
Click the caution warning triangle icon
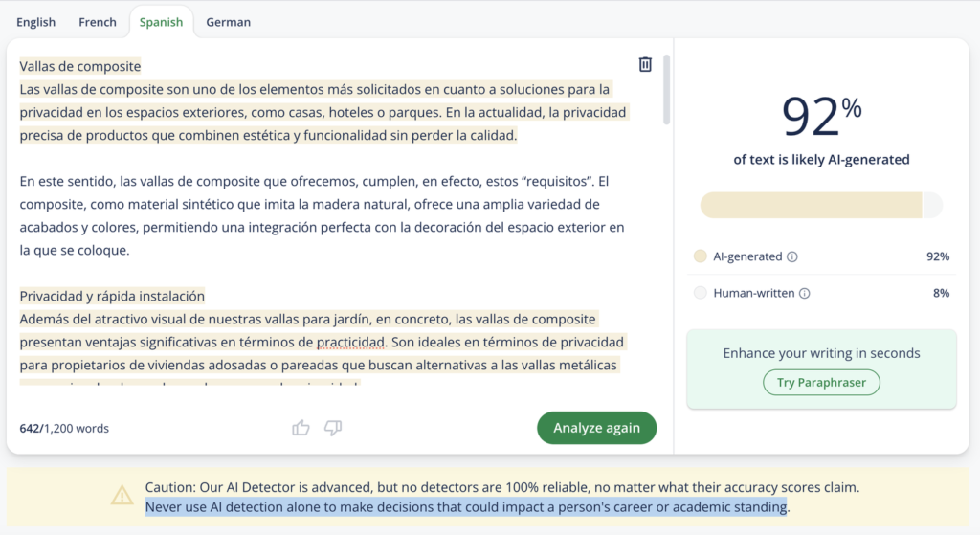(122, 496)
